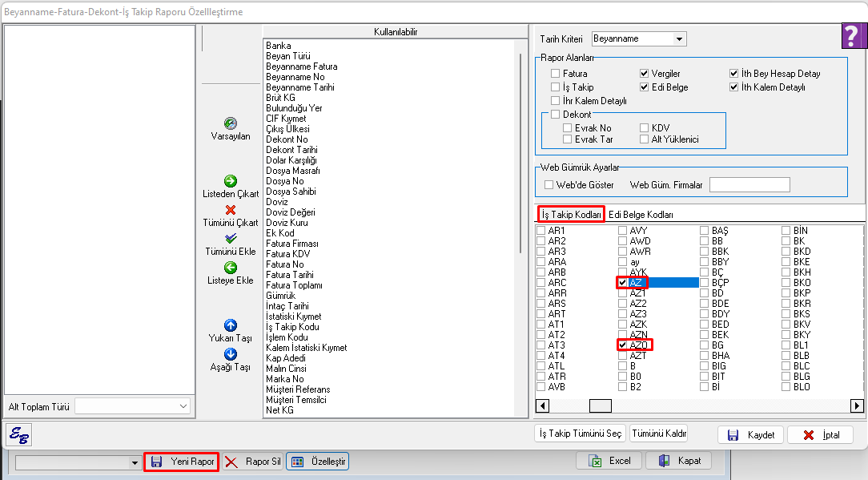The height and width of the screenshot is (480, 868).
Task: Select Dekont Tarihi in the list
Action: click(x=291, y=150)
